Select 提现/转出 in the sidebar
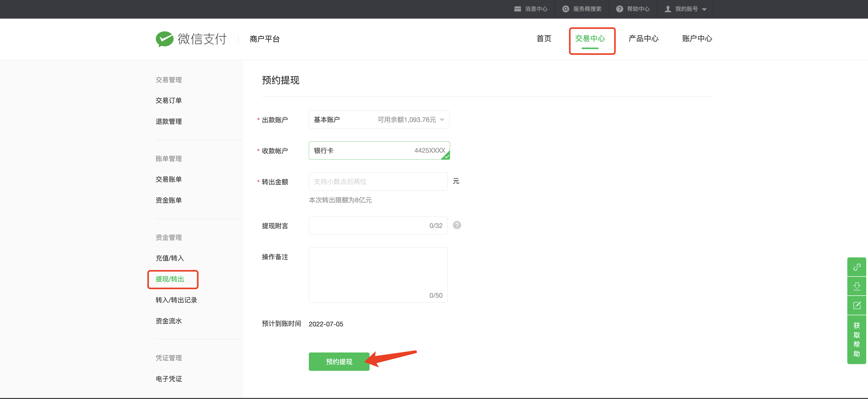This screenshot has width=868, height=399. (x=169, y=279)
